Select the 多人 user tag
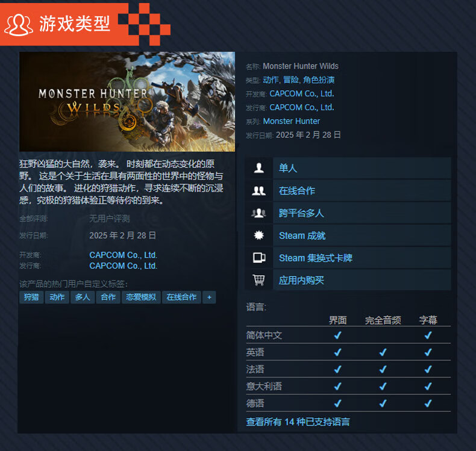 [83, 297]
